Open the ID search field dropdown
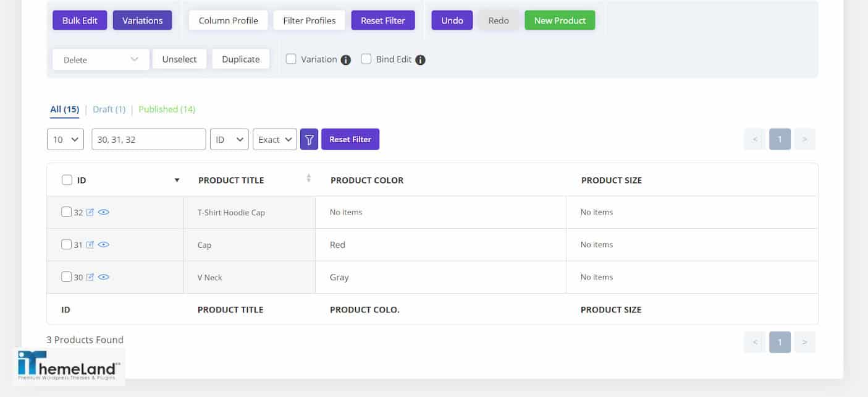 (229, 139)
